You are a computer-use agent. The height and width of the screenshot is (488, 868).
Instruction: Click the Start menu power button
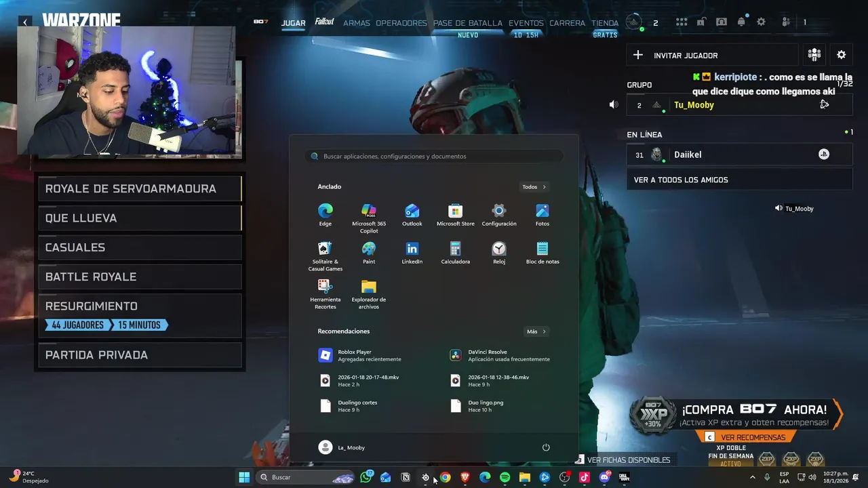coord(546,447)
